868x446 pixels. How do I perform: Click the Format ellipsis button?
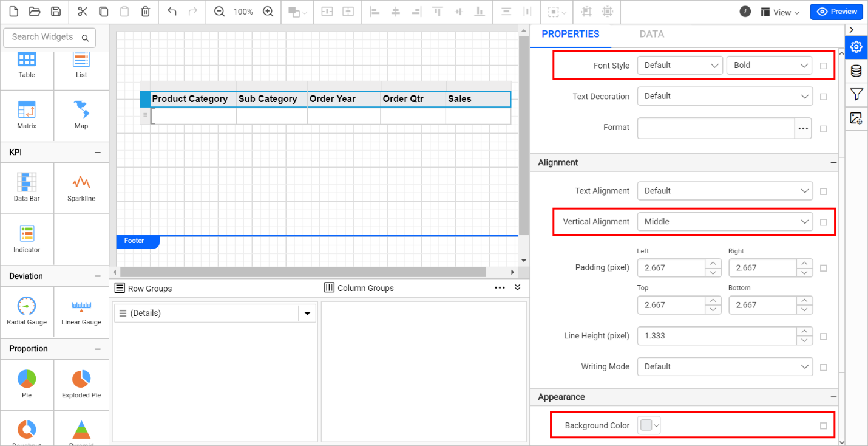[803, 128]
